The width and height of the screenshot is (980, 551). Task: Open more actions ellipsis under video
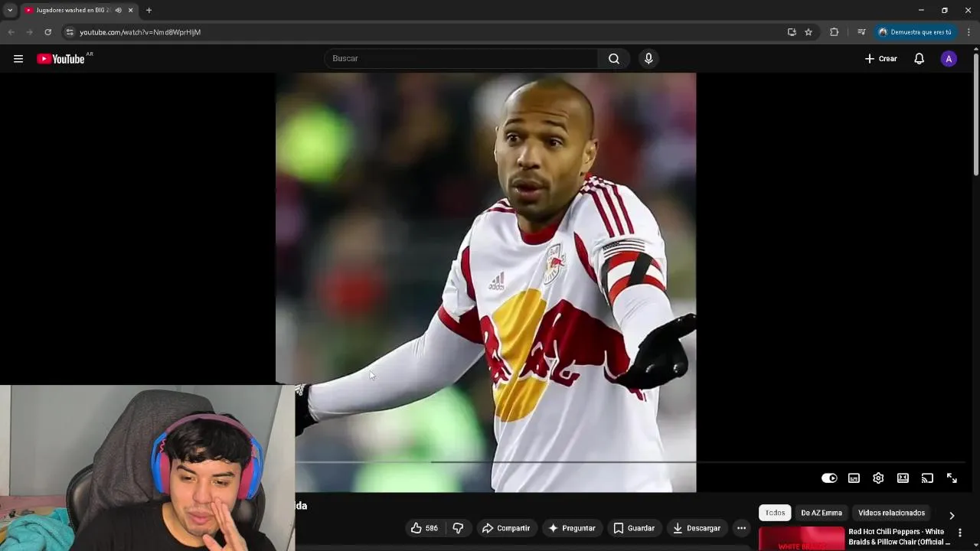click(x=741, y=528)
